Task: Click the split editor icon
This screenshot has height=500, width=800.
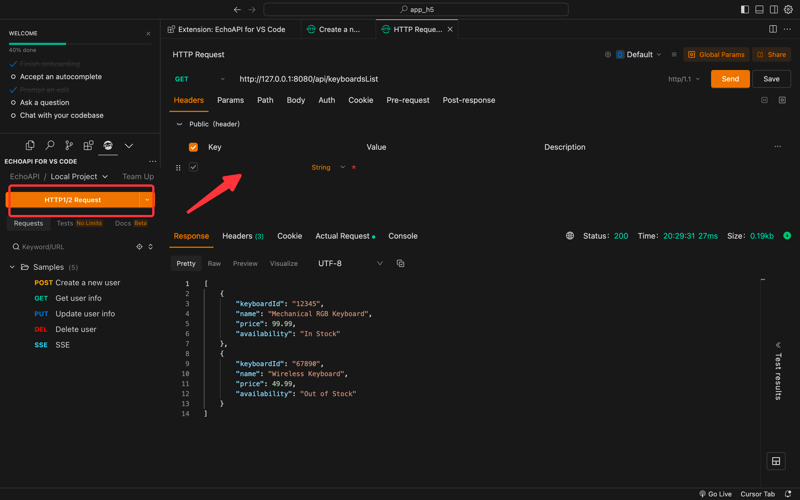Action: (x=773, y=29)
